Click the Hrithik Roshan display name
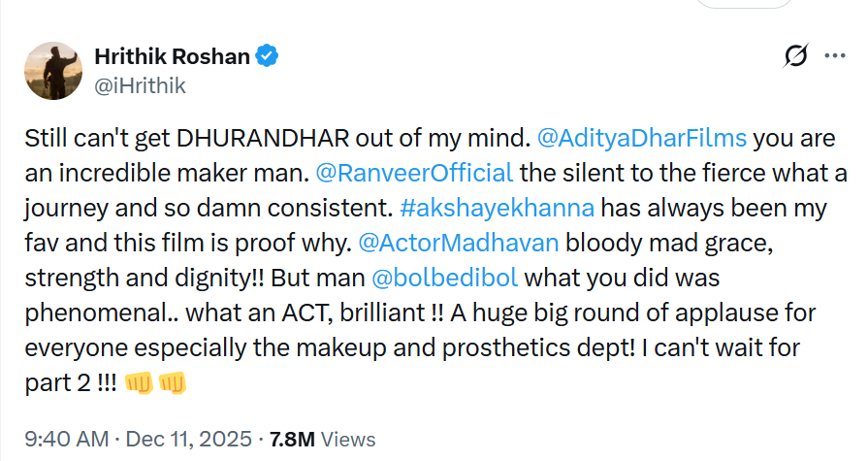 point(173,57)
